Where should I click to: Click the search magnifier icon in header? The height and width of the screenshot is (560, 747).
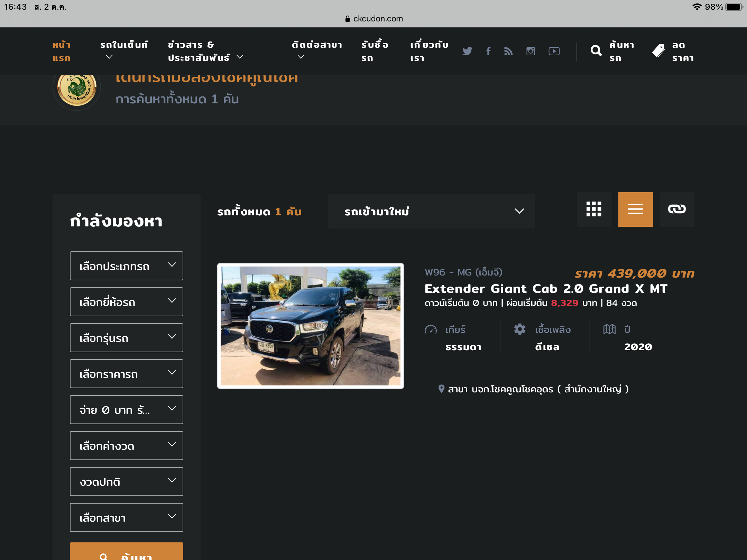click(596, 51)
